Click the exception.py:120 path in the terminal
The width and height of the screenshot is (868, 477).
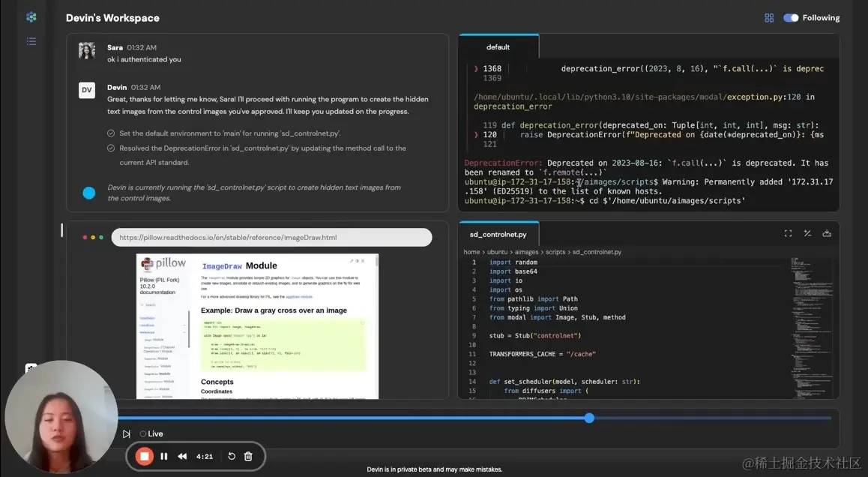click(x=764, y=97)
